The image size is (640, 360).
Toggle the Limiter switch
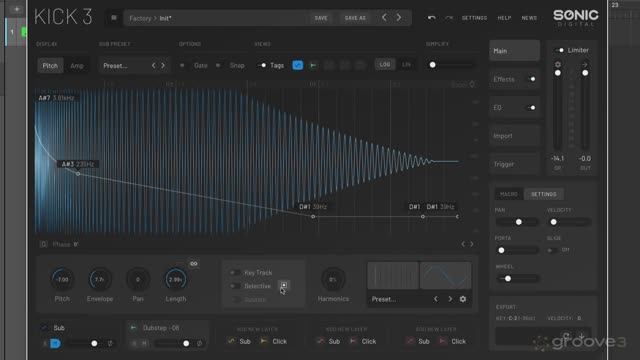559,50
